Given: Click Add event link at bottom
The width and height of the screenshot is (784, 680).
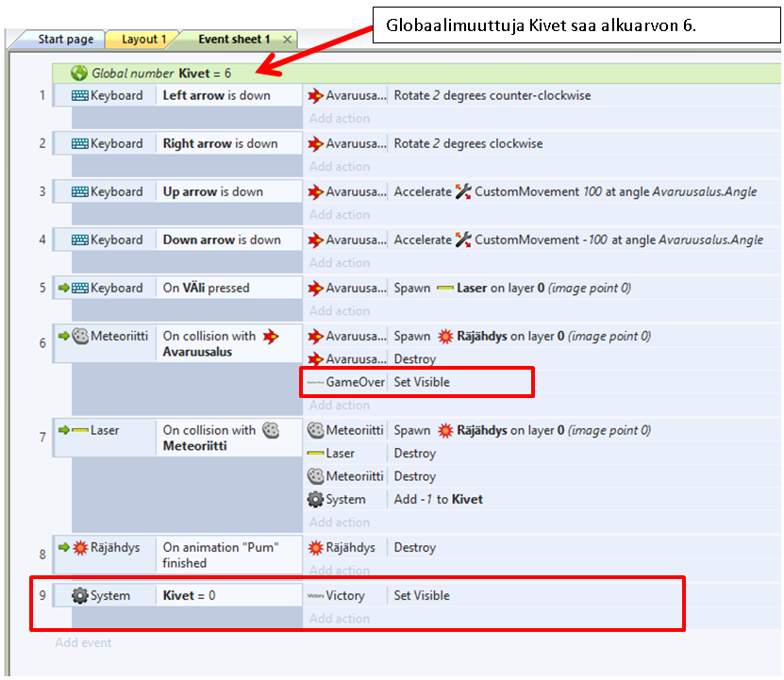Looking at the screenshot, I should tap(83, 643).
